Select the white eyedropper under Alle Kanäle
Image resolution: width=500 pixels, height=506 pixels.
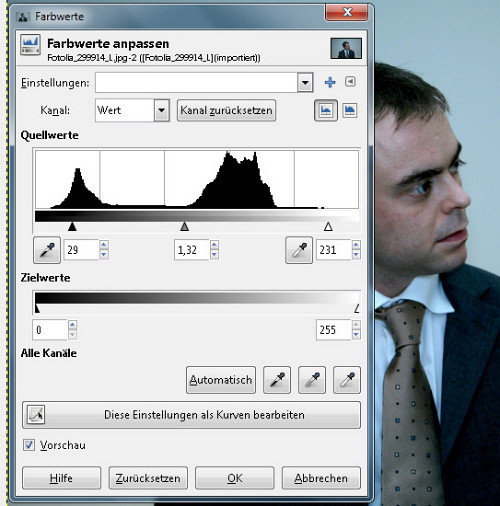(347, 380)
